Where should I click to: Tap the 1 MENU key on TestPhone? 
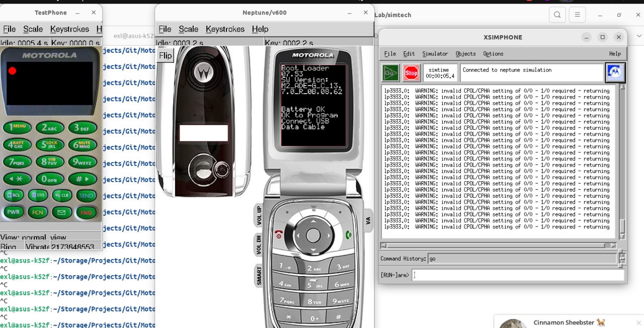click(17, 127)
